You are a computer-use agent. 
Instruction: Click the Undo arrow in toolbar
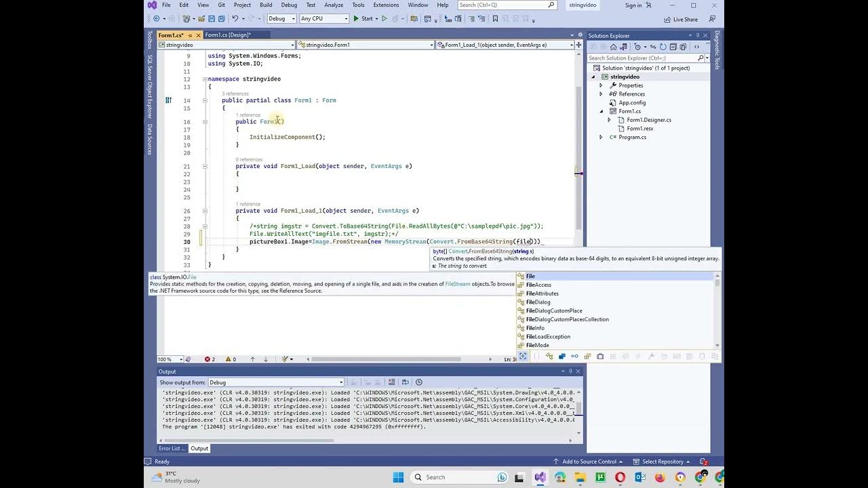click(235, 19)
